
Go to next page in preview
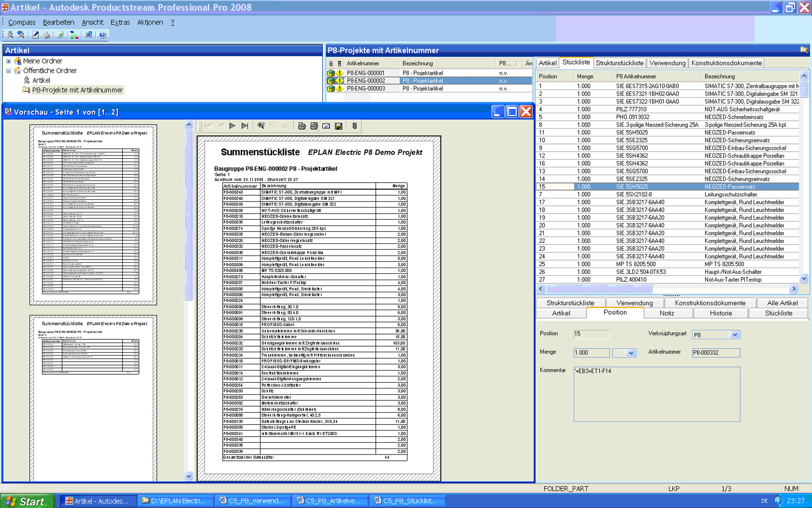[232, 126]
